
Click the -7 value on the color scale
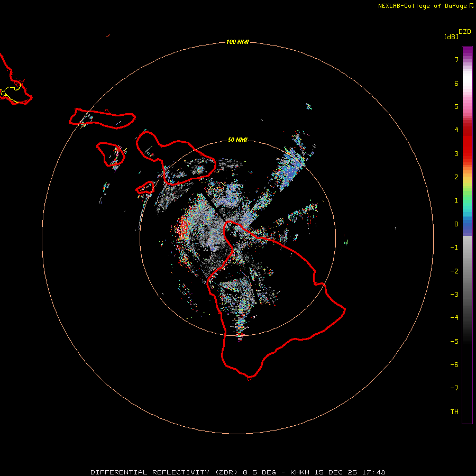(454, 388)
